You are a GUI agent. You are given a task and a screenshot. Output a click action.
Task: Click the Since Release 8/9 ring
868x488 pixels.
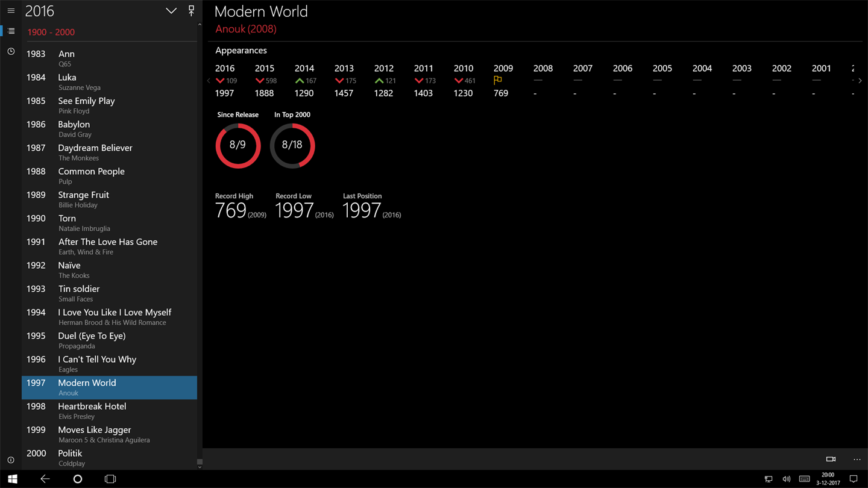point(238,146)
